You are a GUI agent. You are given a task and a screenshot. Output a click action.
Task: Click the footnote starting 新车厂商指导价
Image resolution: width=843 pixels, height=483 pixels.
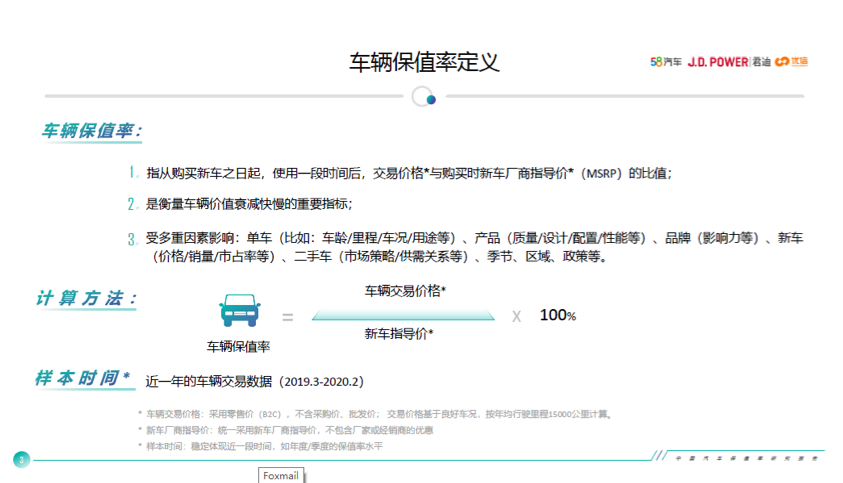289,430
